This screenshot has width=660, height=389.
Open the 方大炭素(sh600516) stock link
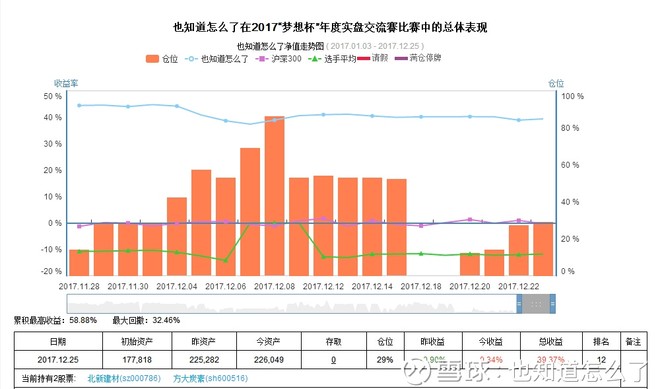210,378
